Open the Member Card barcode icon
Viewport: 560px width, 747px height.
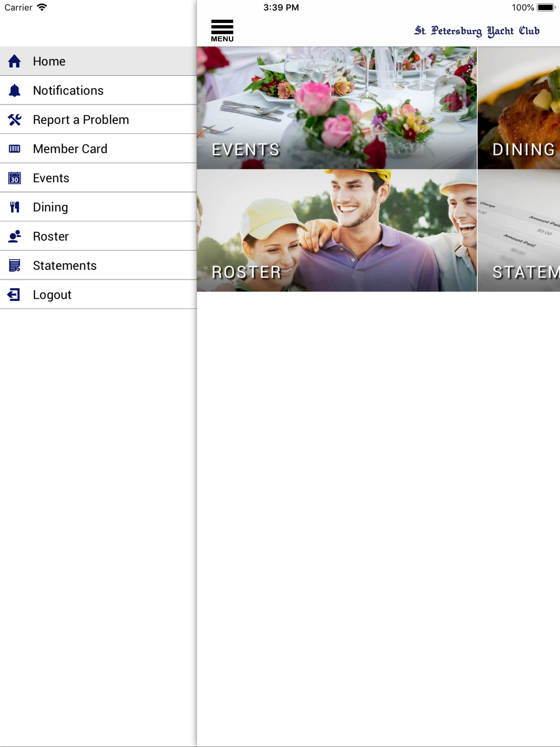[14, 148]
